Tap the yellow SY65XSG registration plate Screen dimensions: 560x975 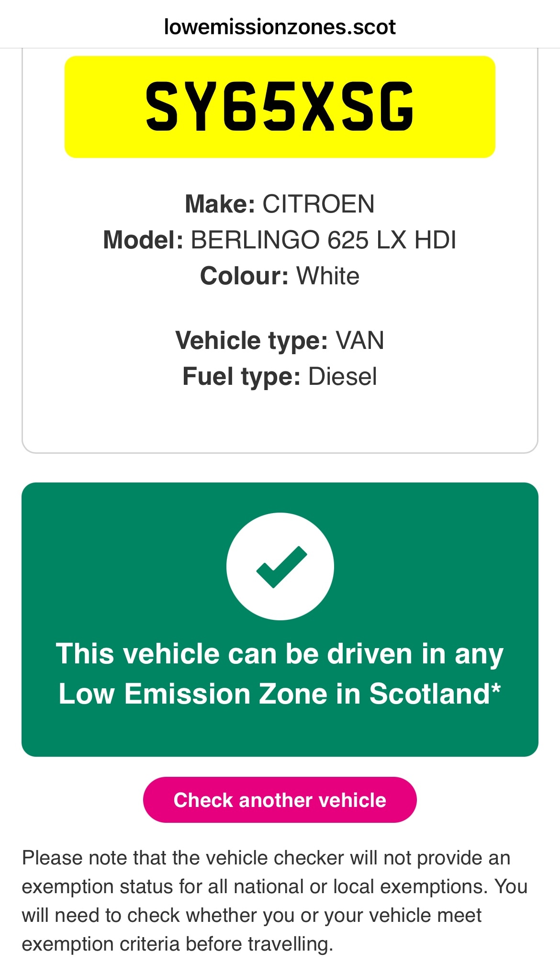pos(280,106)
